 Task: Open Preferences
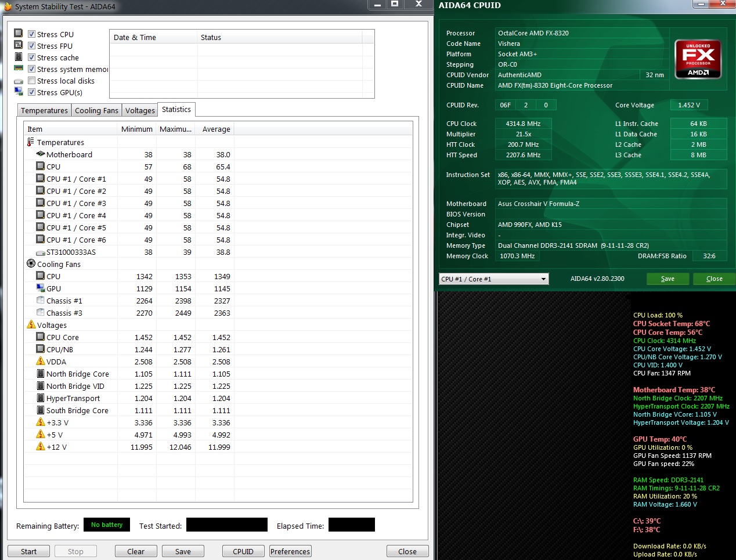(x=290, y=551)
